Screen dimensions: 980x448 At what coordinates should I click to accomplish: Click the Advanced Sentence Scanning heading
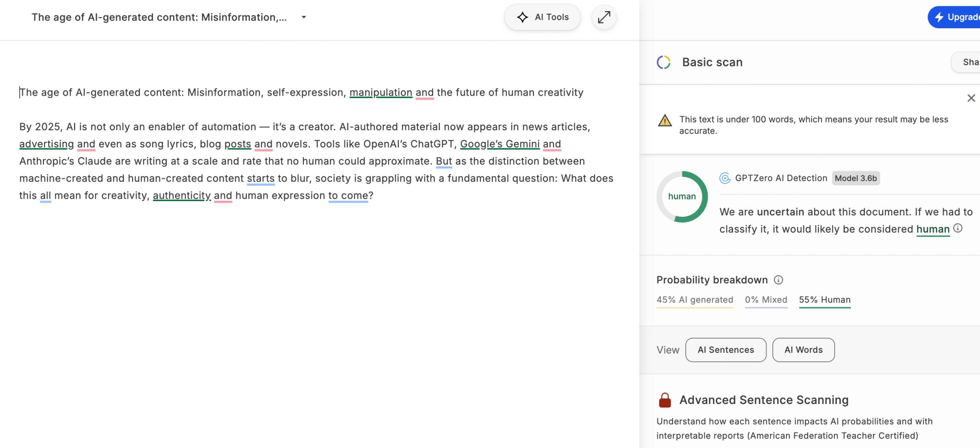[764, 400]
